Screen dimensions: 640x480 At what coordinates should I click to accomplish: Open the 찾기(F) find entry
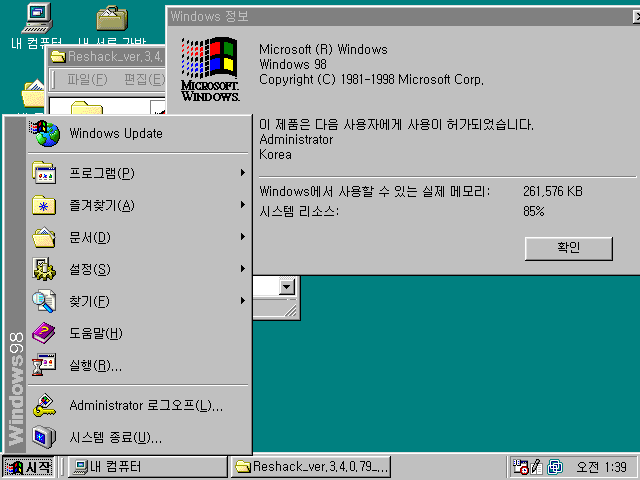139,301
